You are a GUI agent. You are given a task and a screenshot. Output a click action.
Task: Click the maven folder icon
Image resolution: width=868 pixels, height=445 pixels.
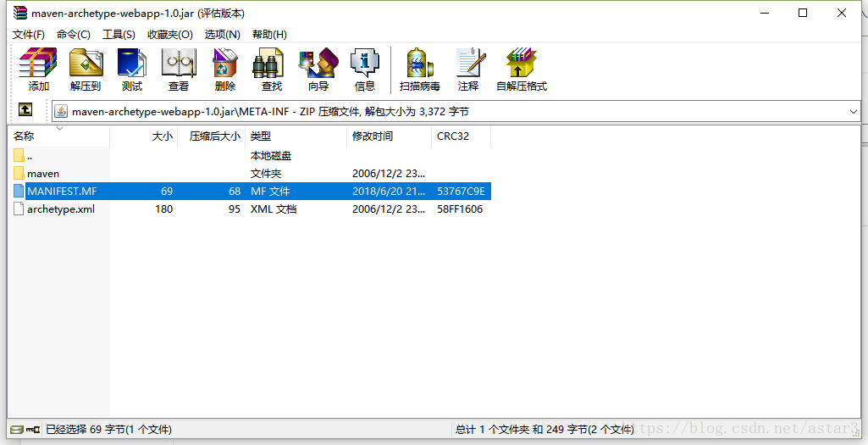click(x=19, y=174)
